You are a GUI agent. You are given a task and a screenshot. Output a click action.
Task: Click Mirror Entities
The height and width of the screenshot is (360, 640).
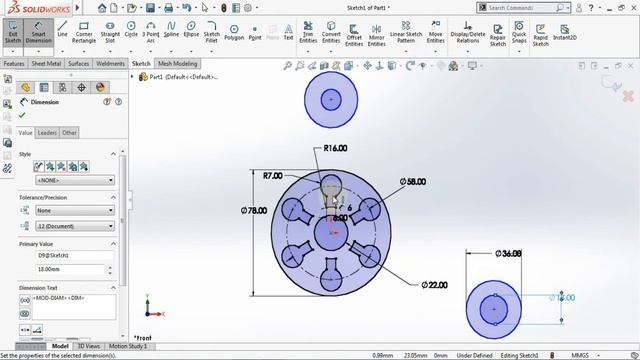(376, 35)
